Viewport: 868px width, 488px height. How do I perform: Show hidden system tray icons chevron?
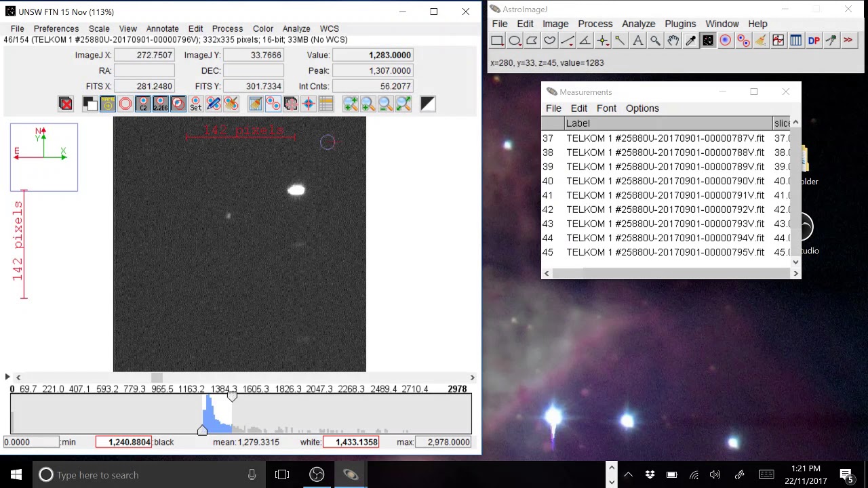point(628,474)
